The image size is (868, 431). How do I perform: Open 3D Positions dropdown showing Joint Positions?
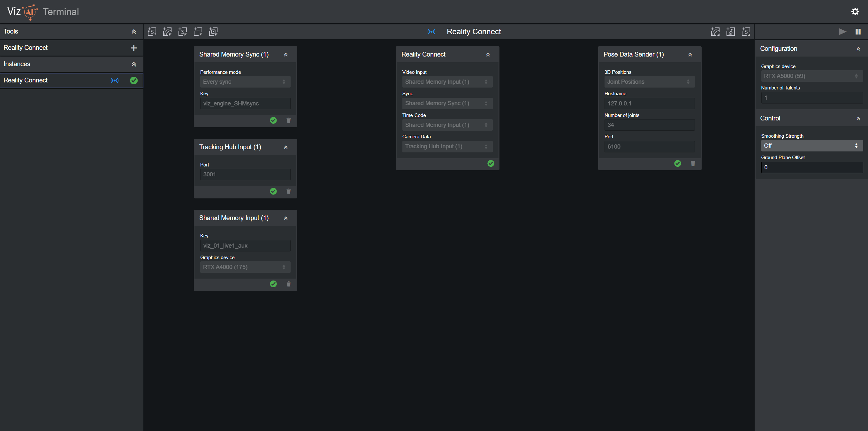[x=650, y=82]
